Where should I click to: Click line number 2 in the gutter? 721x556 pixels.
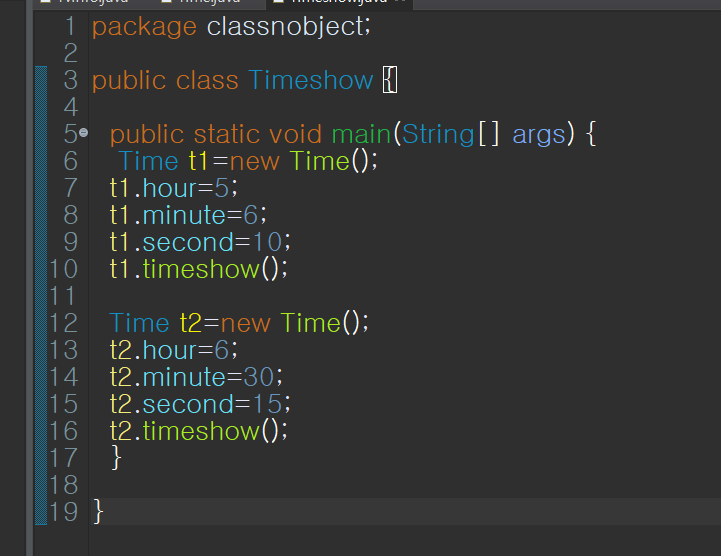(70, 53)
